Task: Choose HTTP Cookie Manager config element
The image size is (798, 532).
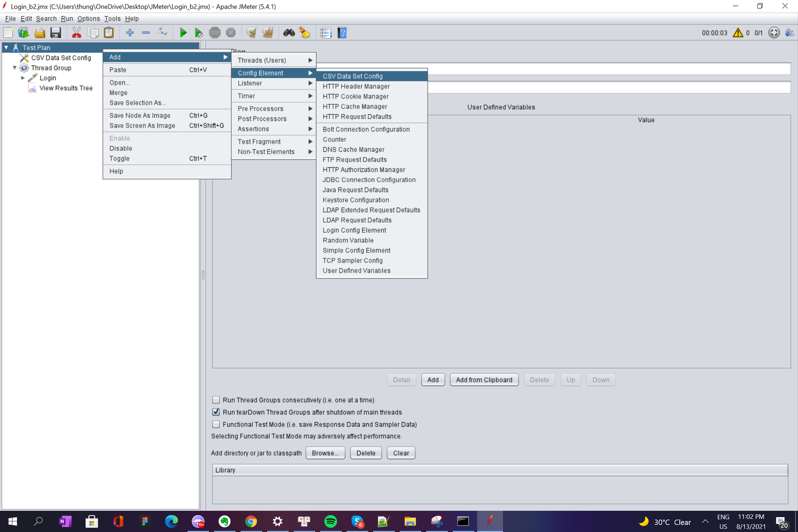Action: coord(372,96)
